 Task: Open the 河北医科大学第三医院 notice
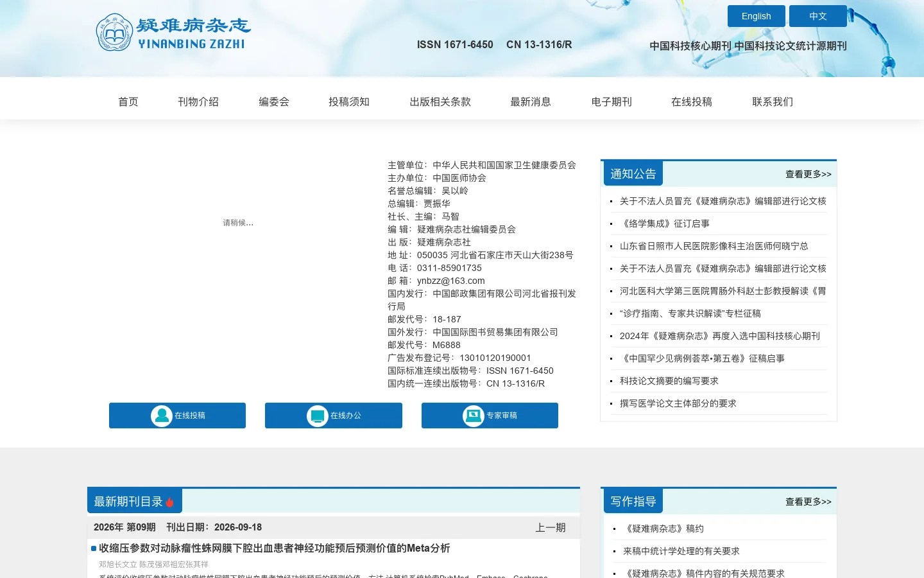tap(723, 291)
